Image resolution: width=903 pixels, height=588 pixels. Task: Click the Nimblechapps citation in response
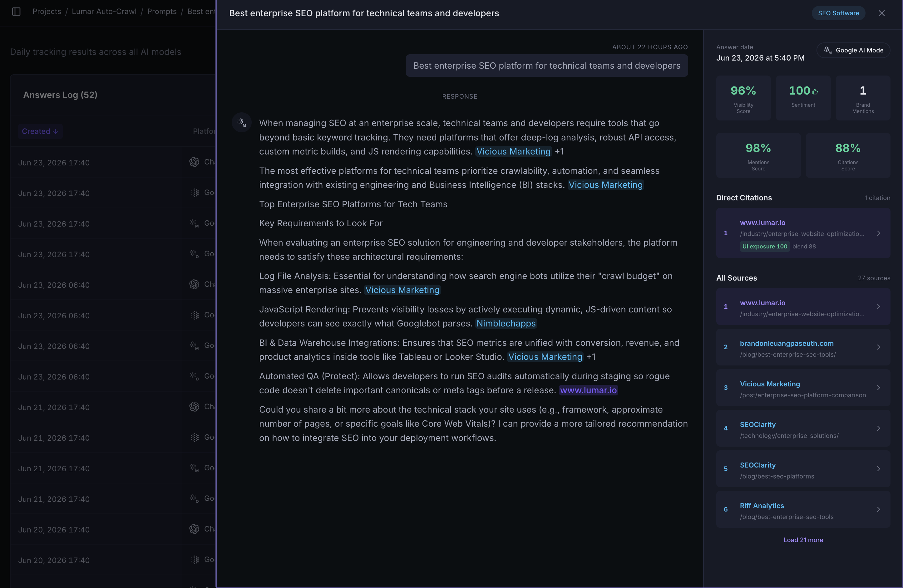click(x=506, y=324)
